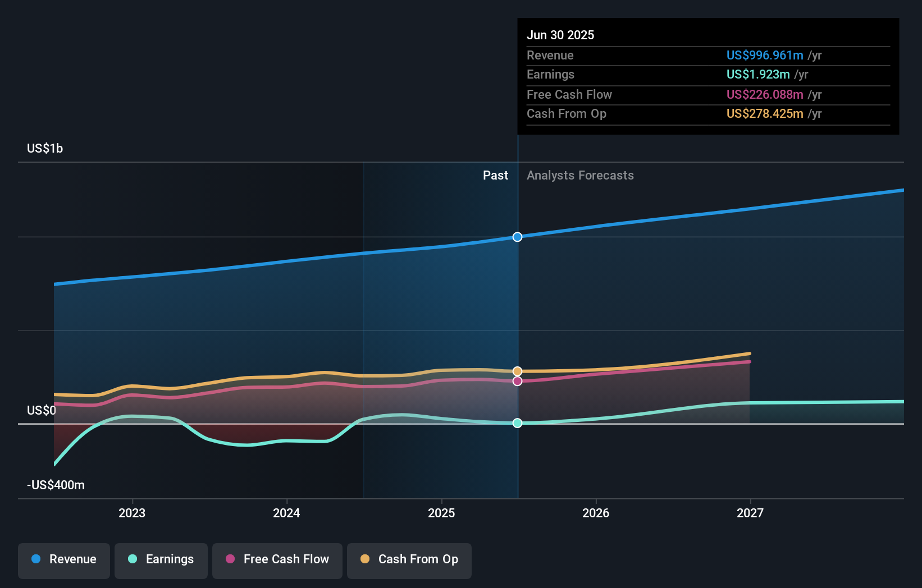
Task: Click the Jun 30 2025 tooltip date
Action: point(560,35)
